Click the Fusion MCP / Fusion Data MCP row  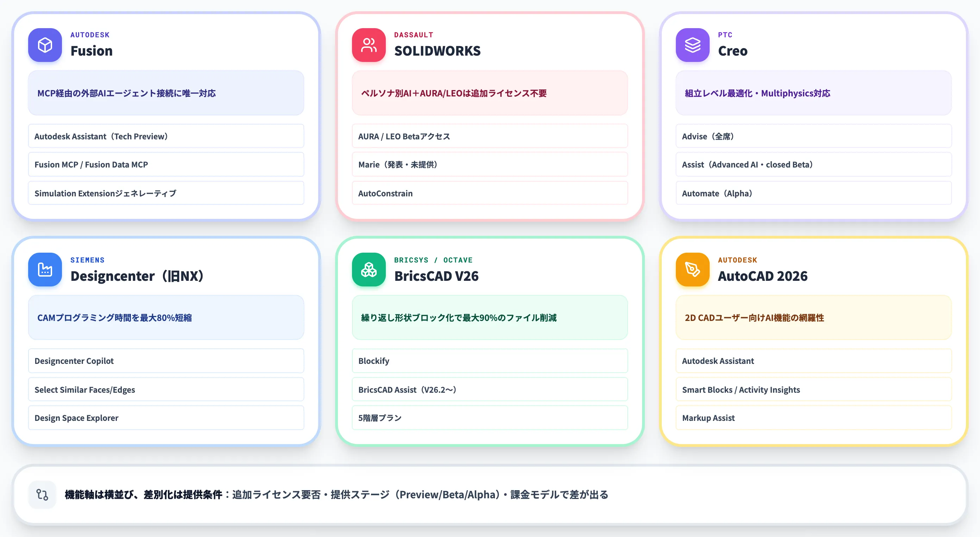pos(166,165)
